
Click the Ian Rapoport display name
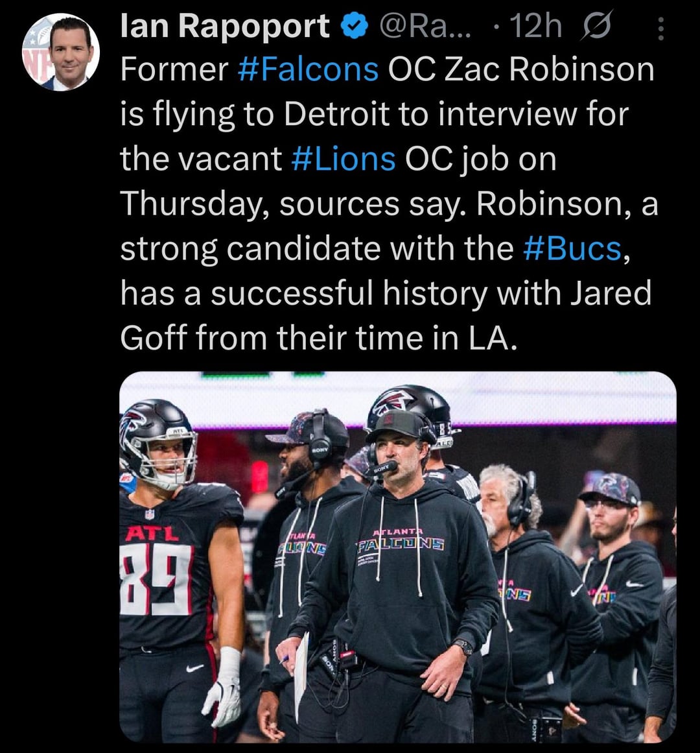pyautogui.click(x=225, y=27)
